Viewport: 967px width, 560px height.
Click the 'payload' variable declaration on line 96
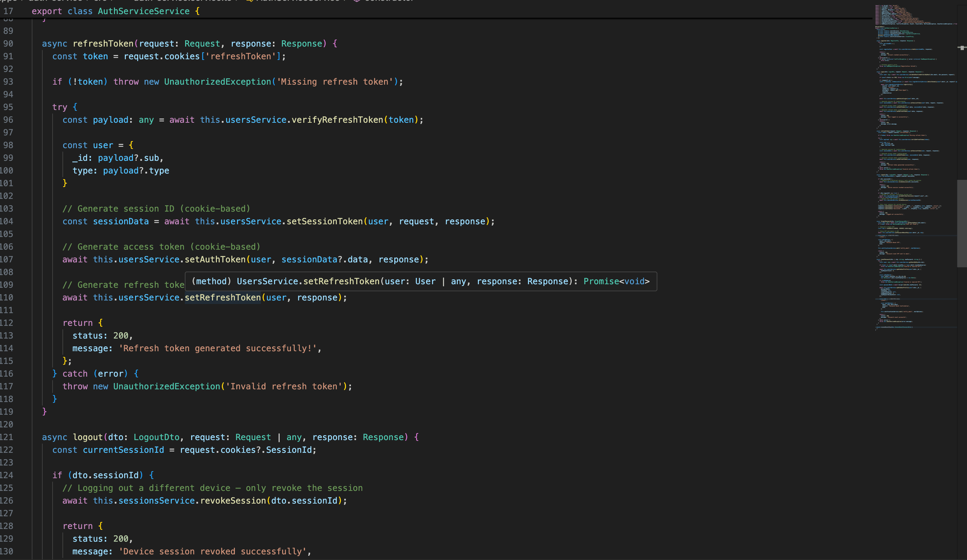(x=110, y=120)
